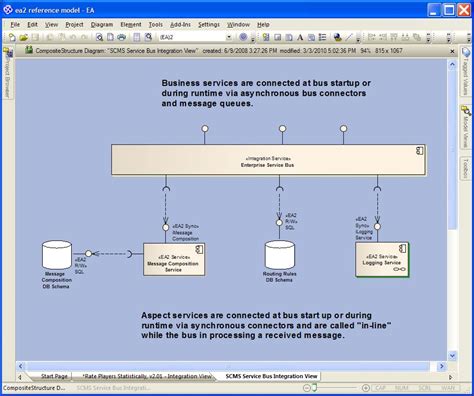This screenshot has width=474, height=396.
Task: Click the letter A Text element icon
Action: pyautogui.click(x=300, y=37)
